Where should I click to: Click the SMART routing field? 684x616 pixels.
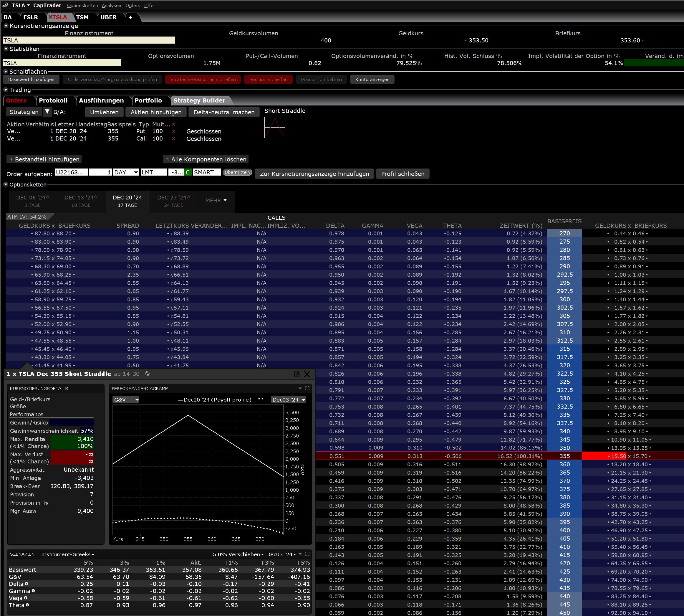[x=207, y=172]
